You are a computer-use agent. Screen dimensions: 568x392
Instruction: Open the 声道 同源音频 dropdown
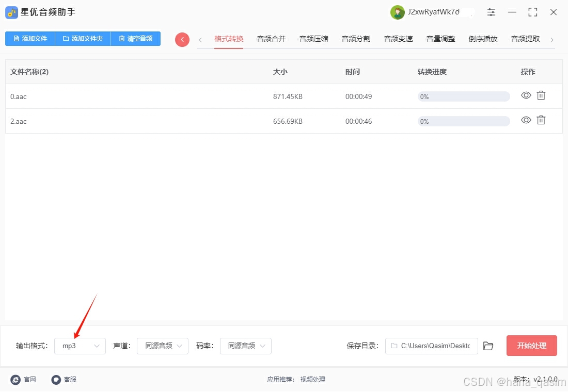pyautogui.click(x=163, y=346)
